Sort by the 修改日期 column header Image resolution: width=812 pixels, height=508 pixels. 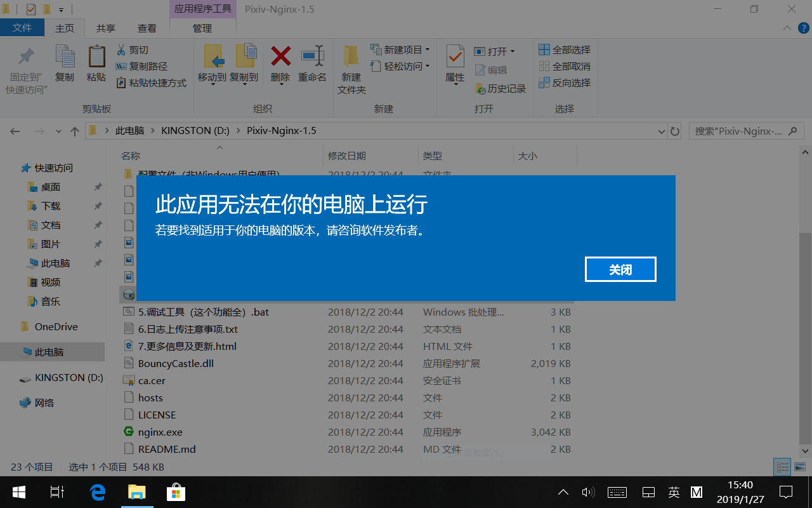tap(370, 156)
